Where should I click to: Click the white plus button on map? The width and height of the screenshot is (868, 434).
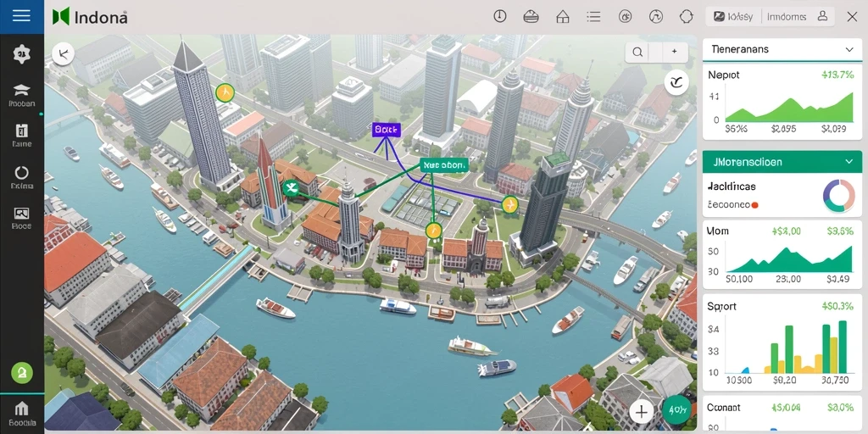641,412
